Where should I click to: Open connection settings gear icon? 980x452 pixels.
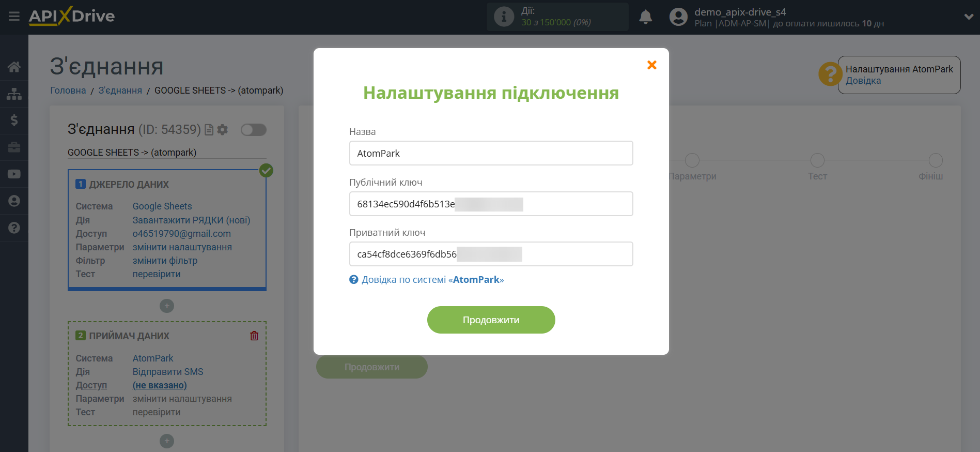pyautogui.click(x=223, y=130)
